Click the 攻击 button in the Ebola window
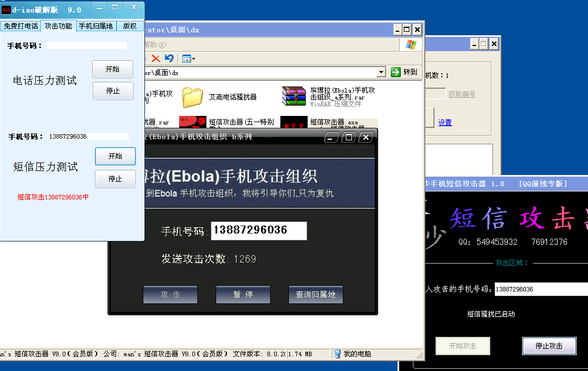 pyautogui.click(x=170, y=294)
